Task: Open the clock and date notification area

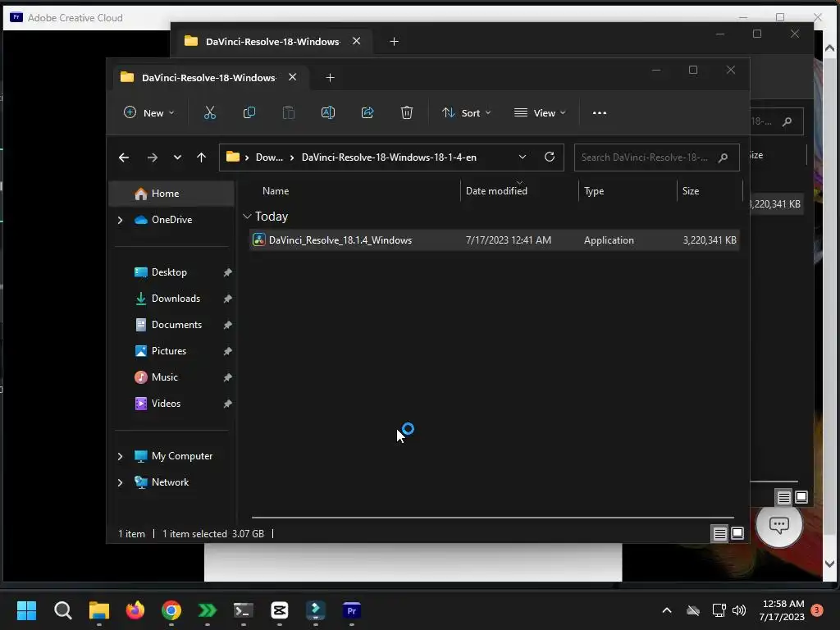Action: point(782,610)
